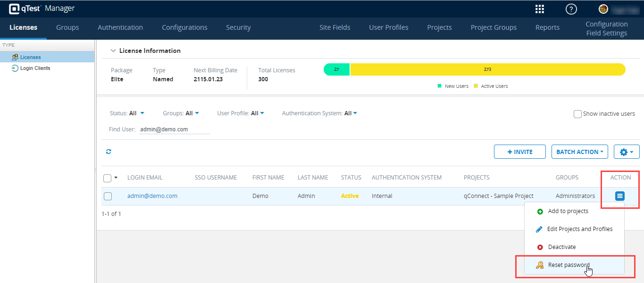Collapse the License Information section
644x283 pixels.
click(113, 51)
